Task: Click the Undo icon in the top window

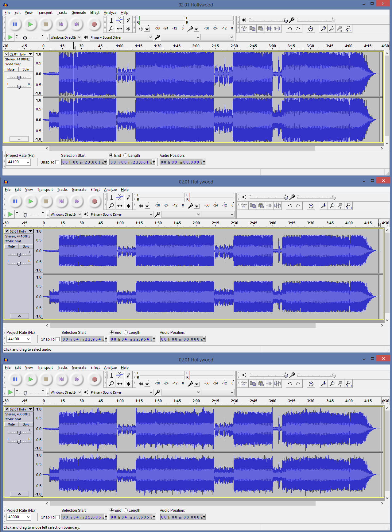Action: tap(289, 29)
